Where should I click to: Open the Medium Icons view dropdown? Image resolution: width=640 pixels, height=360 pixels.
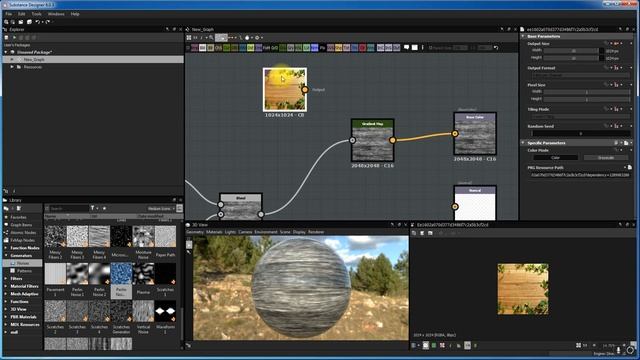pos(160,209)
